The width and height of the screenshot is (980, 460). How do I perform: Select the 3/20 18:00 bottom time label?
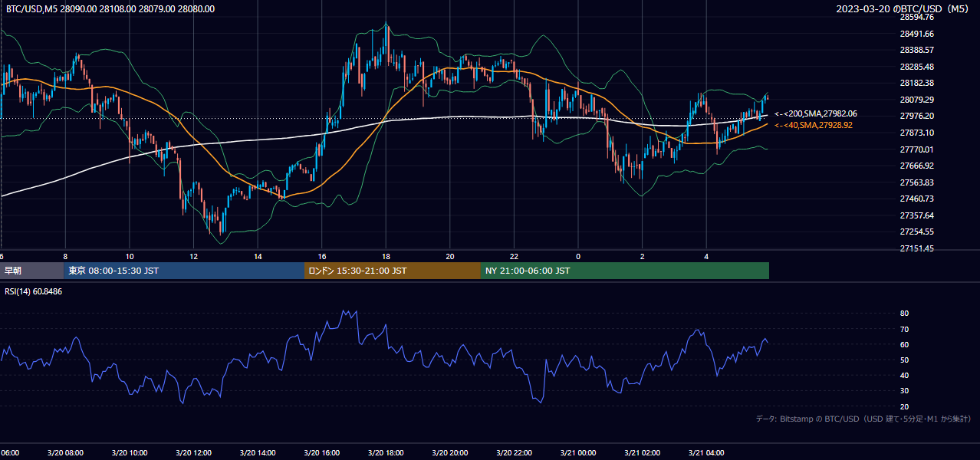pyautogui.click(x=386, y=453)
